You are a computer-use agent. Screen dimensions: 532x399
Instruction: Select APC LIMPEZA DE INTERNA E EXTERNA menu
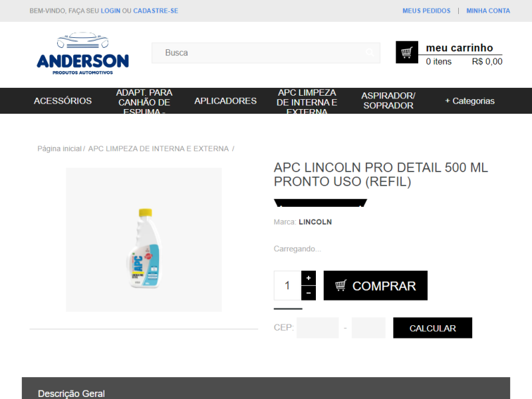click(x=307, y=101)
